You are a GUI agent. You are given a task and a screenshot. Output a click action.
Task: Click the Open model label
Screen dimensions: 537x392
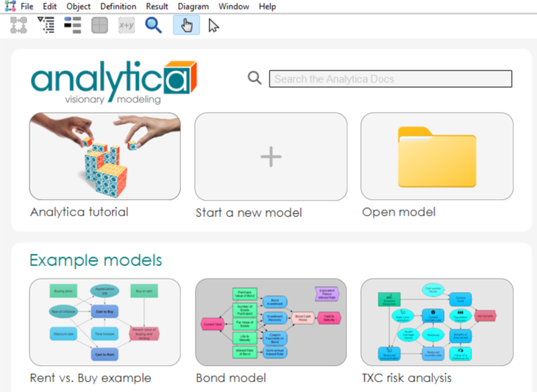(399, 212)
